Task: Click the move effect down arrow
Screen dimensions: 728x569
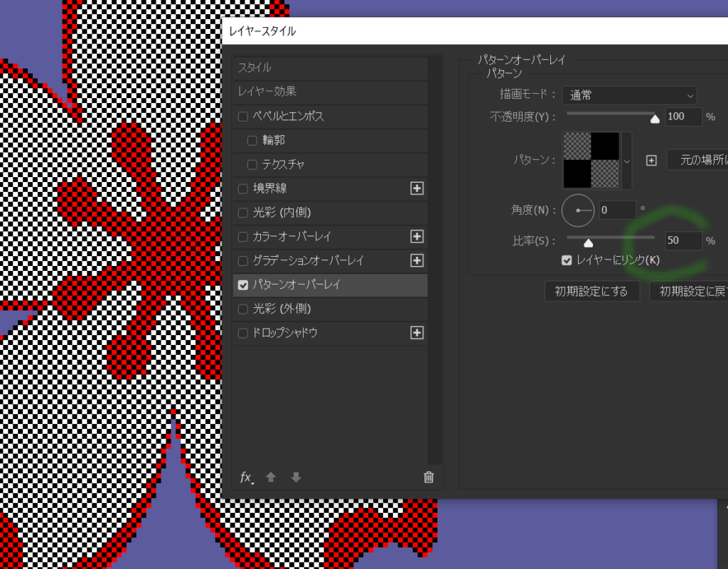Action: coord(296,477)
